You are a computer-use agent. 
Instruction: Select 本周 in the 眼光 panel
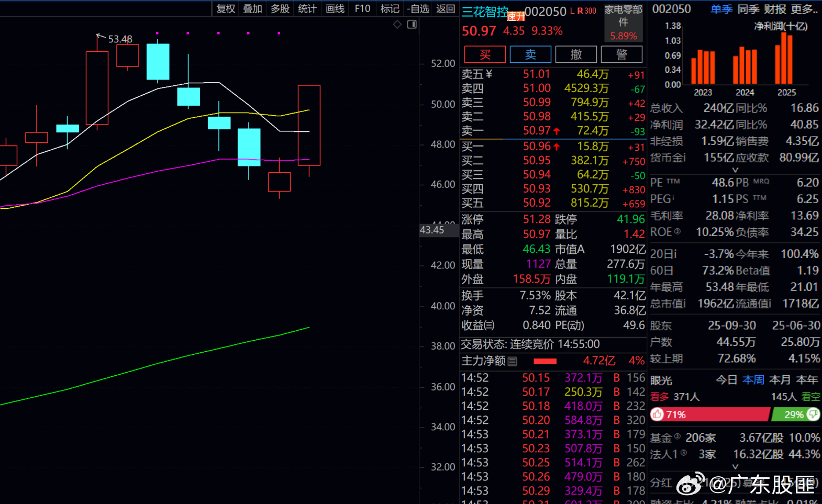[753, 380]
